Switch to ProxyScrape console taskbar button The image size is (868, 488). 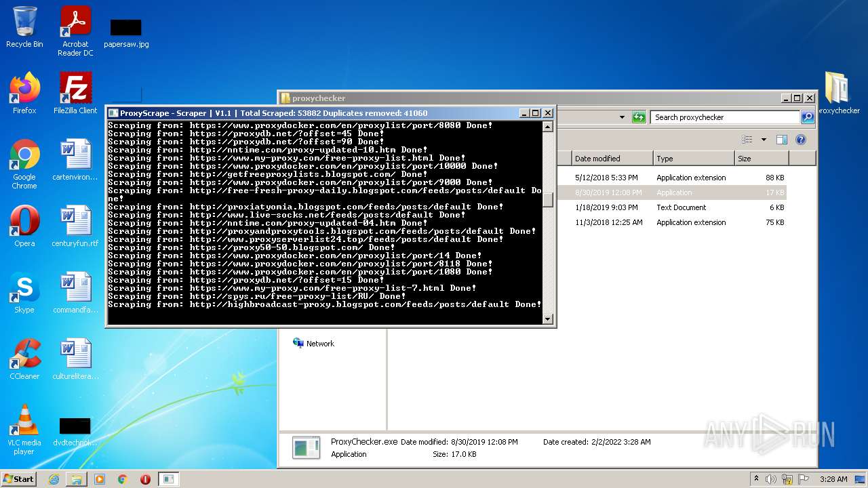(168, 479)
